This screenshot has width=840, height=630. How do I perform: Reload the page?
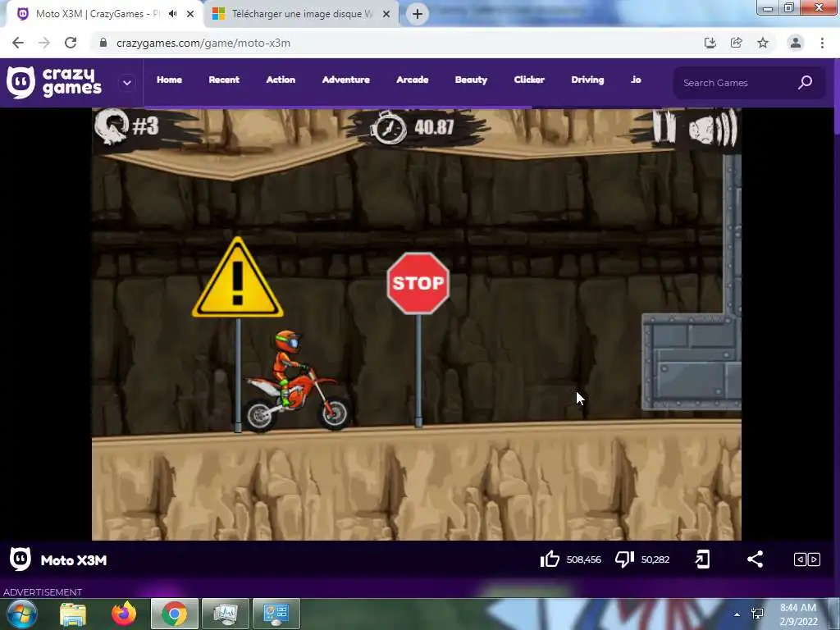[x=71, y=43]
